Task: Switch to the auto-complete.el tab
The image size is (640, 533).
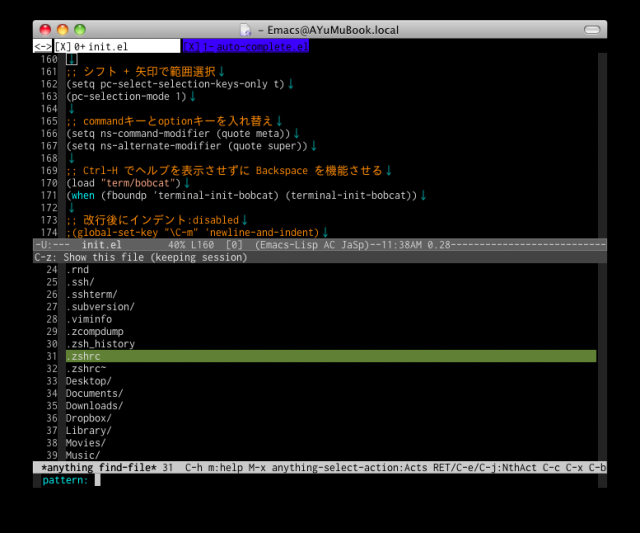Action: (260, 46)
